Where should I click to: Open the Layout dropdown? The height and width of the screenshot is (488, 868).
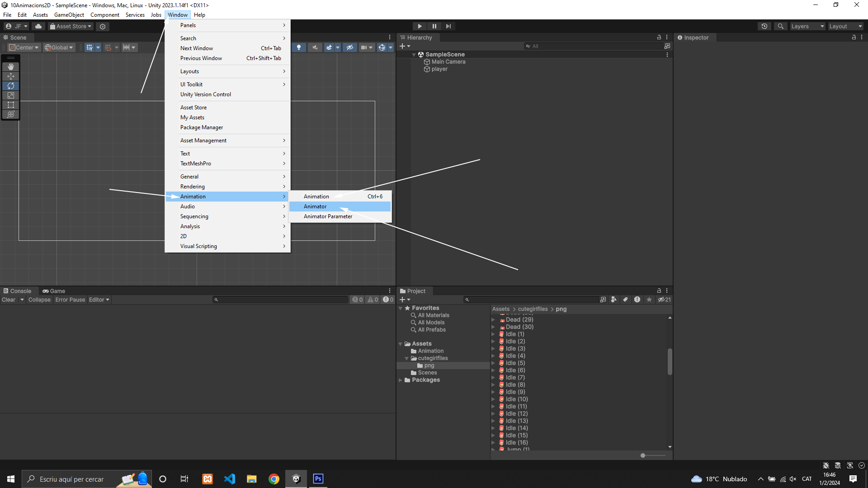[x=845, y=26]
